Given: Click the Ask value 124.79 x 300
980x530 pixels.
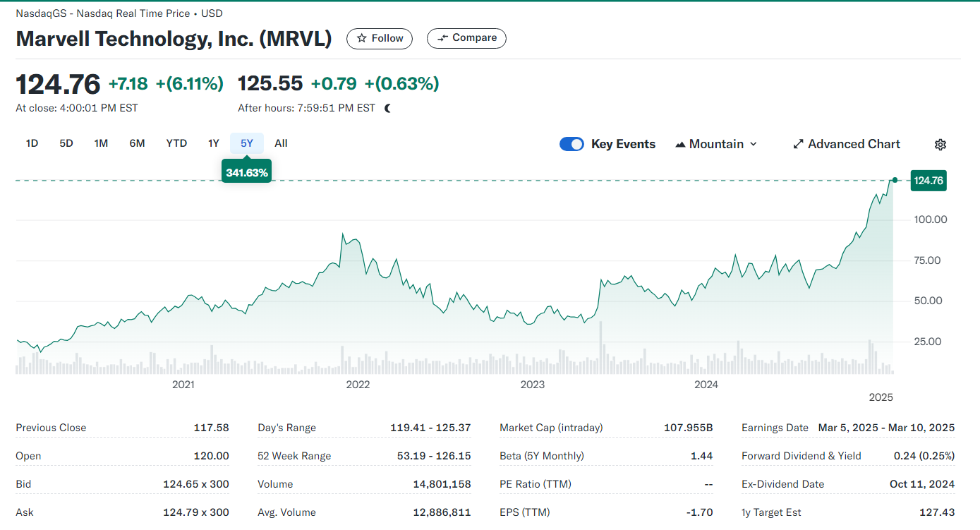Looking at the screenshot, I should [x=195, y=512].
